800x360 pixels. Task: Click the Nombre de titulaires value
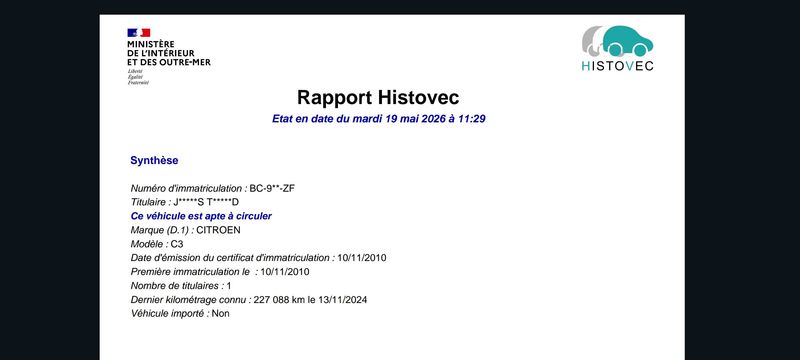click(x=229, y=286)
